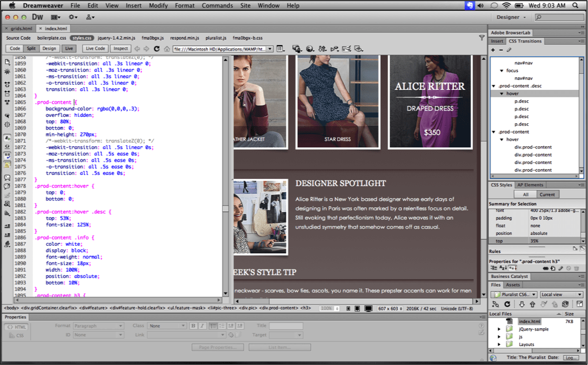Toggle italic formatting in Properties panel
Viewport: 588px width, 365px height.
tap(202, 326)
